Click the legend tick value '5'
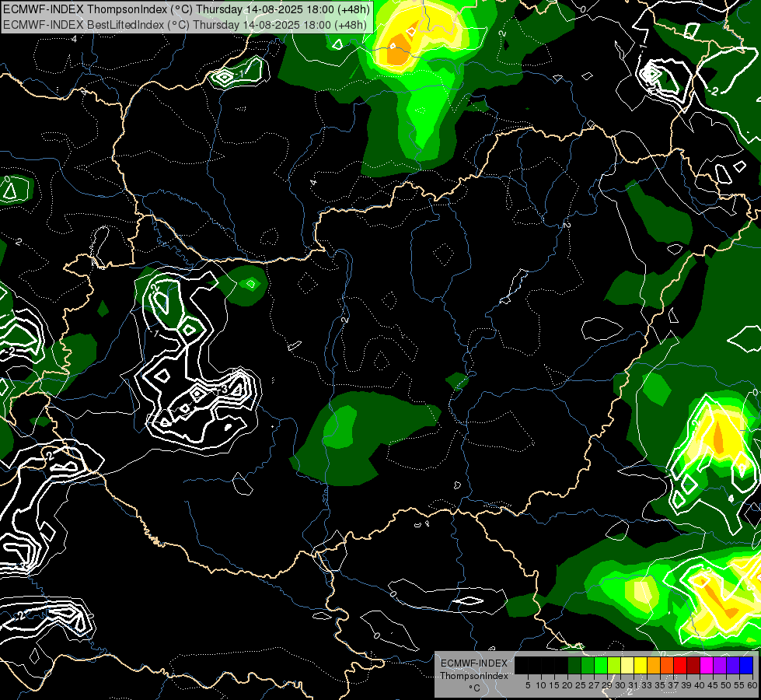The image size is (761, 700). point(528,685)
